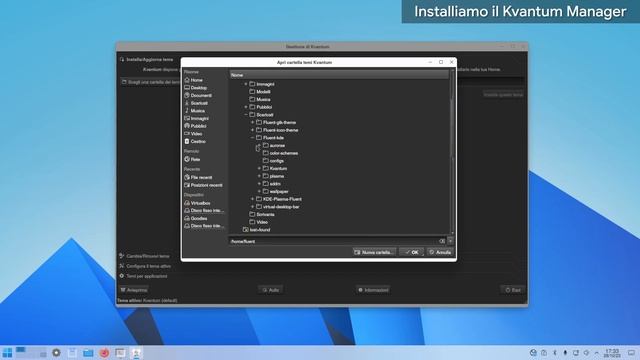The width and height of the screenshot is (640, 360).
Task: Select the lost+found folder row
Action: click(x=256, y=230)
